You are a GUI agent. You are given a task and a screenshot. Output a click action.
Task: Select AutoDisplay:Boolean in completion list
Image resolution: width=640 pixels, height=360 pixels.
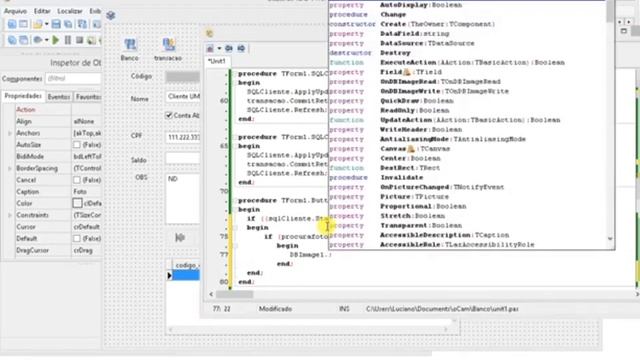(467, 5)
